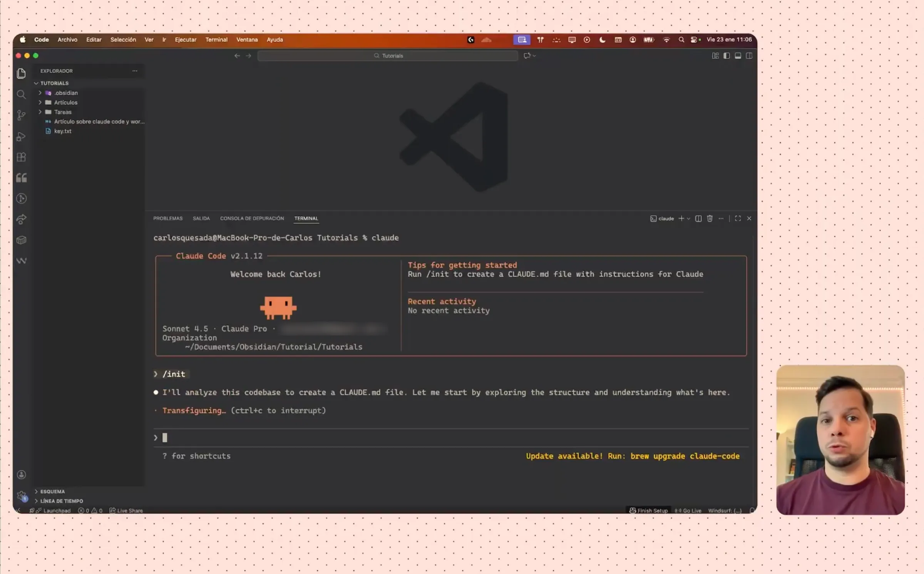
Task: Toggle the primary side bar visibility
Action: [726, 56]
